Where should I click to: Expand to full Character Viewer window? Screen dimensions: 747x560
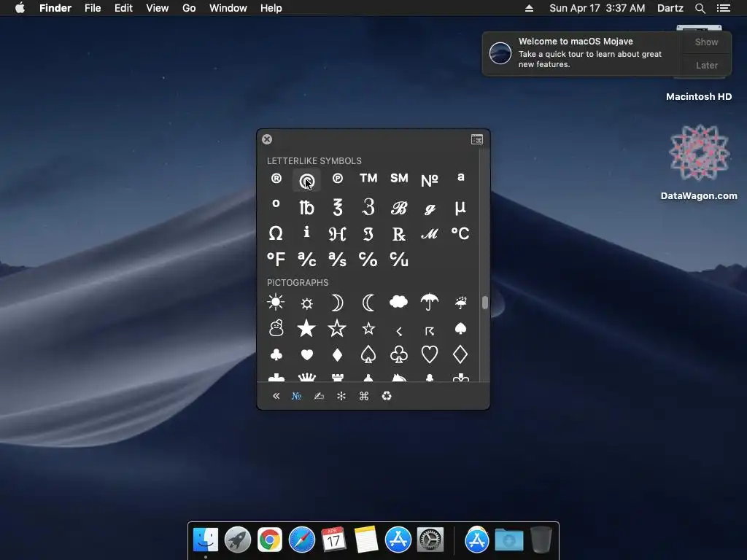click(477, 139)
